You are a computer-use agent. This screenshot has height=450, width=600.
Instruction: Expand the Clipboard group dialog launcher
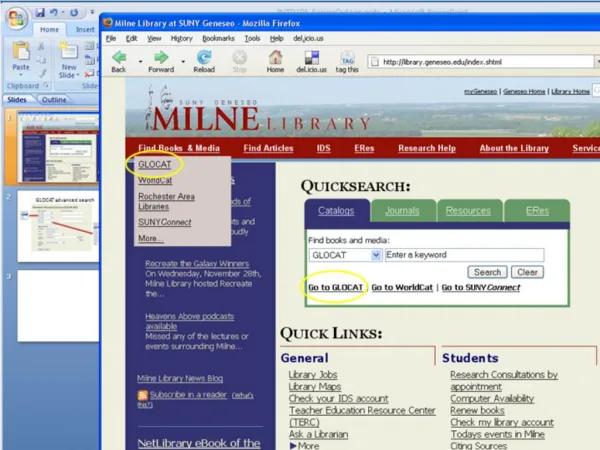[x=46, y=85]
